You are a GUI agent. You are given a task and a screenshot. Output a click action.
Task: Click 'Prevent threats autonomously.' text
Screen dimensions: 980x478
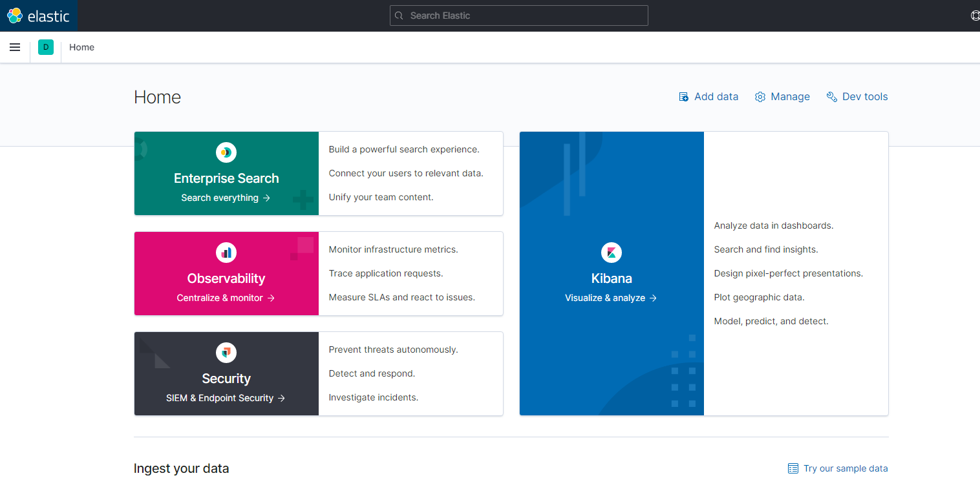pyautogui.click(x=394, y=349)
